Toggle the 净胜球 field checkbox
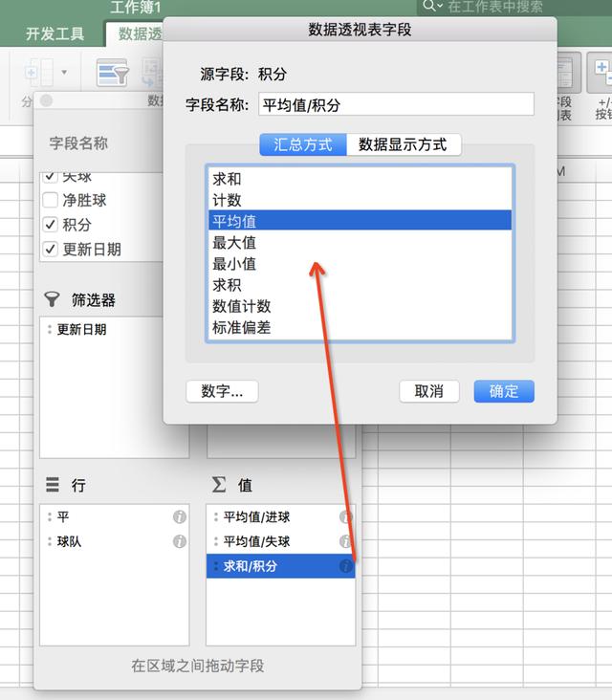This screenshot has width=612, height=700. 50,200
